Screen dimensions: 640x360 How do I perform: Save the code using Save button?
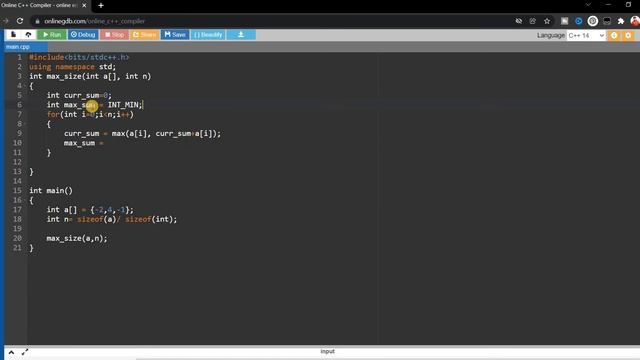click(x=175, y=35)
